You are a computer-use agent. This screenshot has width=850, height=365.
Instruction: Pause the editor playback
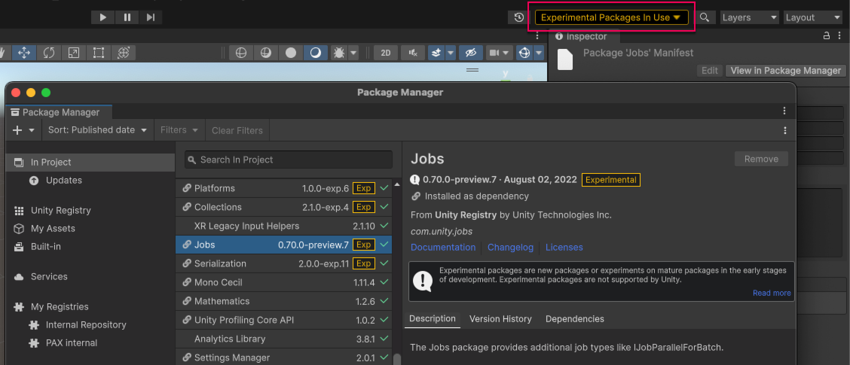pos(127,17)
